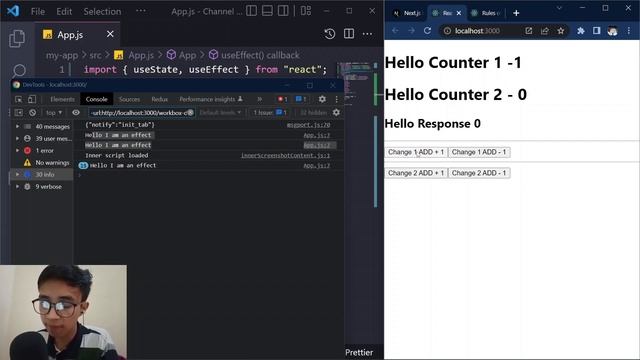Screen dimensions: 640x360
Task: Open Performance insights tab
Action: [211, 99]
